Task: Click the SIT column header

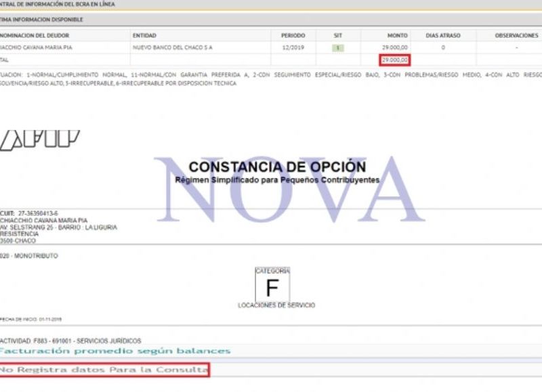Action: click(338, 35)
